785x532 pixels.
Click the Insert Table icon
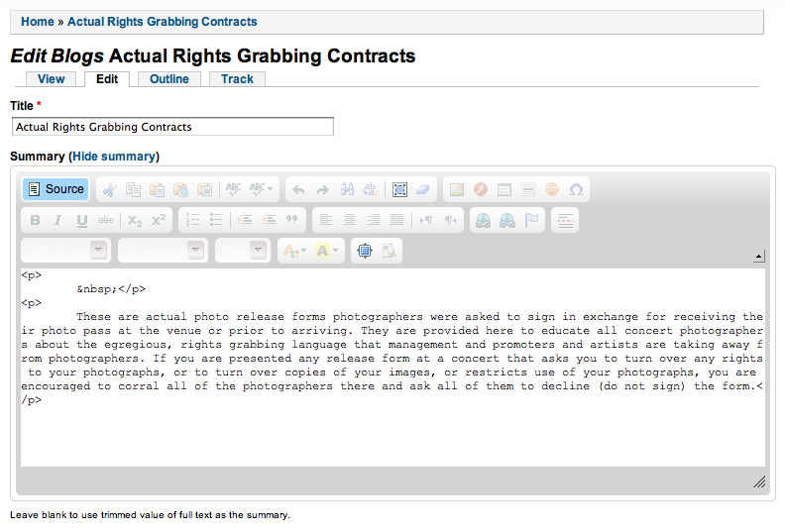click(x=505, y=189)
